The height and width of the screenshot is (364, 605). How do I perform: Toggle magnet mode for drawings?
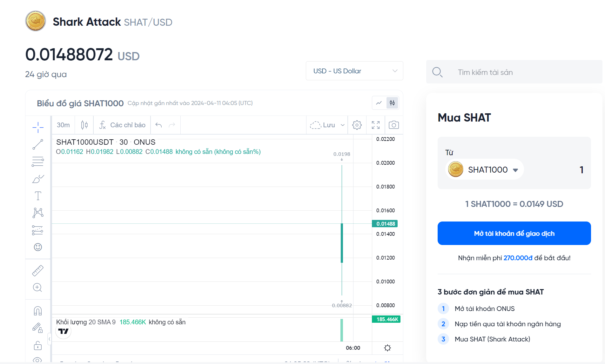pos(38,311)
